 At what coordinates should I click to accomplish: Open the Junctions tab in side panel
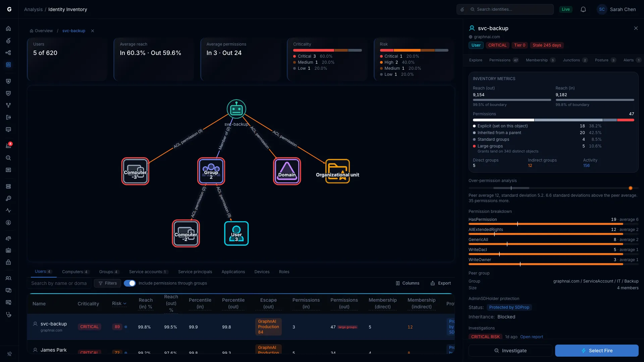(x=575, y=60)
